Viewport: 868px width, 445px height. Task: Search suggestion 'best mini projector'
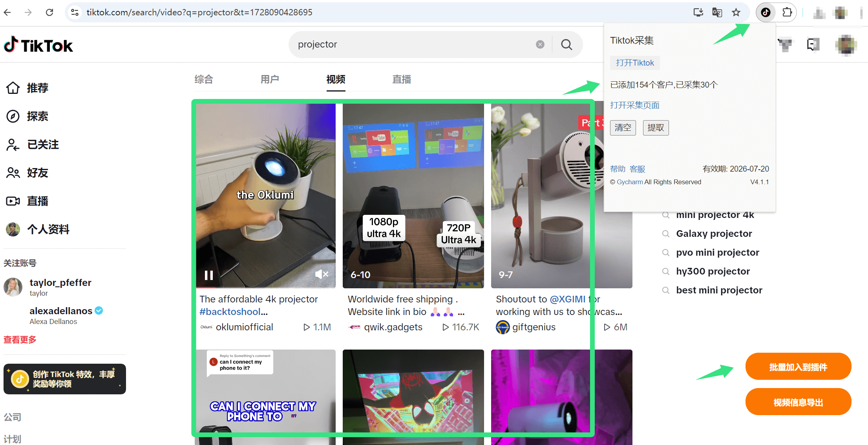click(x=719, y=290)
